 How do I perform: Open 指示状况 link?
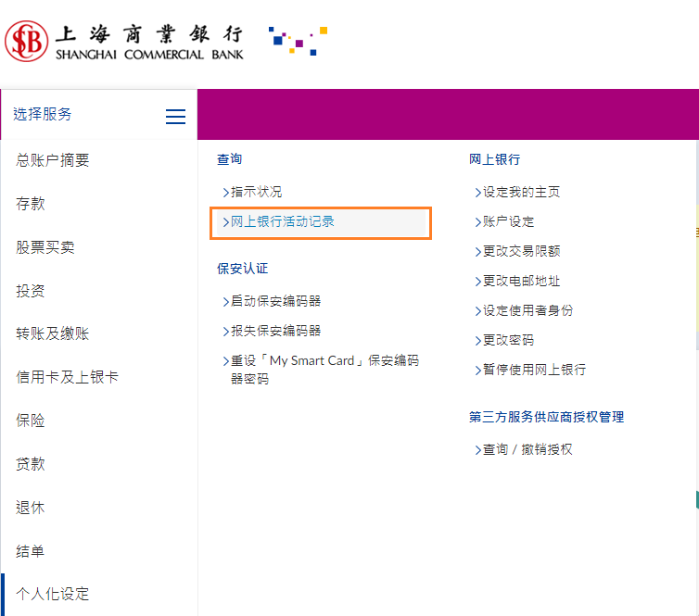[256, 192]
